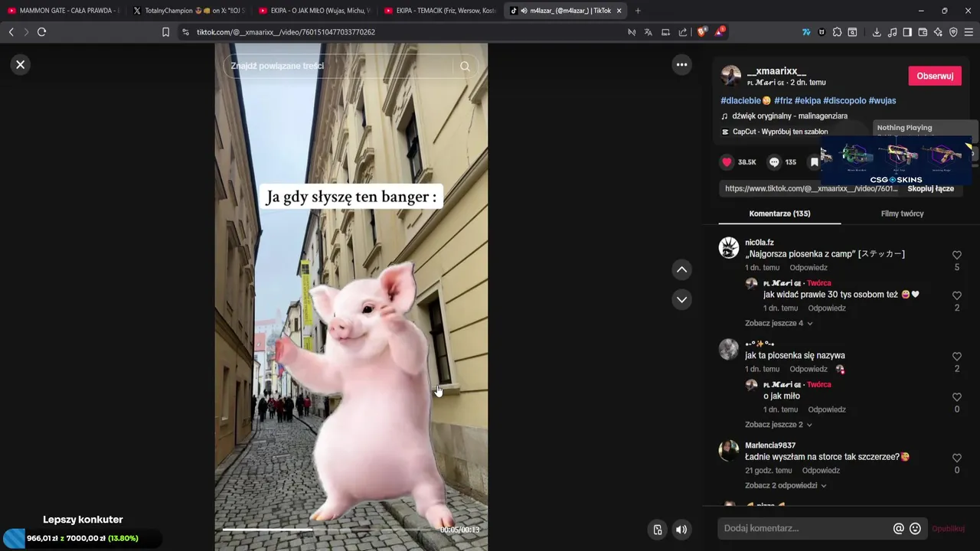Switch to MAMMON GATE - CAŁA PRAWDA tab

pyautogui.click(x=62, y=11)
